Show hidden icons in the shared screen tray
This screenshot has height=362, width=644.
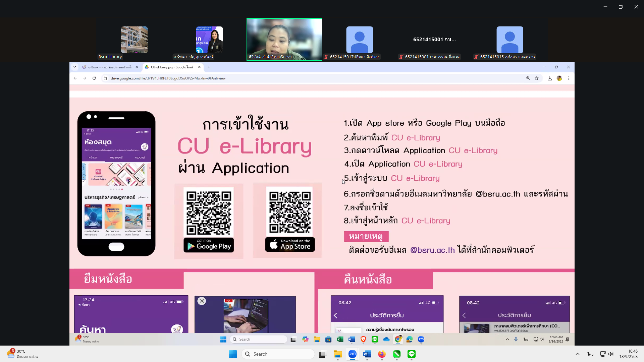[x=507, y=339]
